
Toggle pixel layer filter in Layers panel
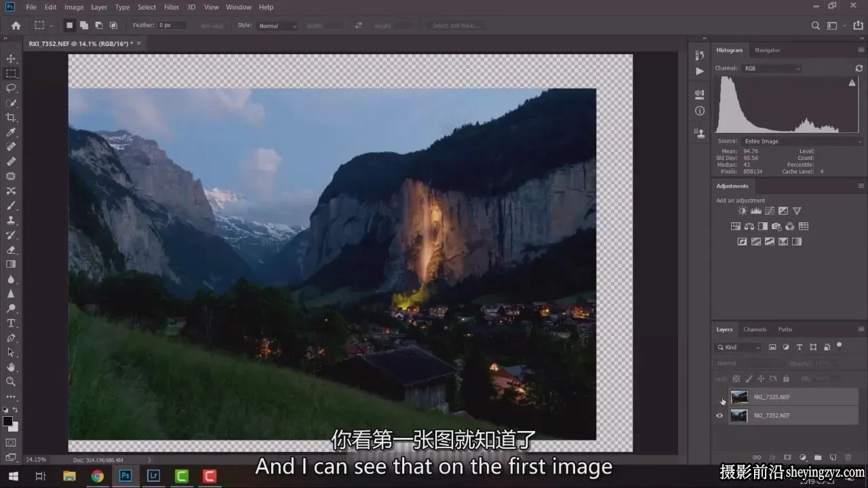(772, 347)
